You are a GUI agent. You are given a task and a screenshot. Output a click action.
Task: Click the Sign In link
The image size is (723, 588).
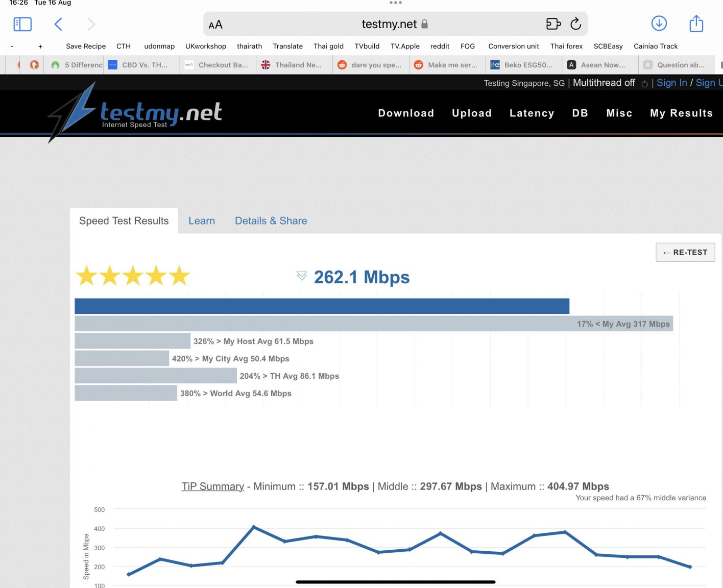(672, 83)
